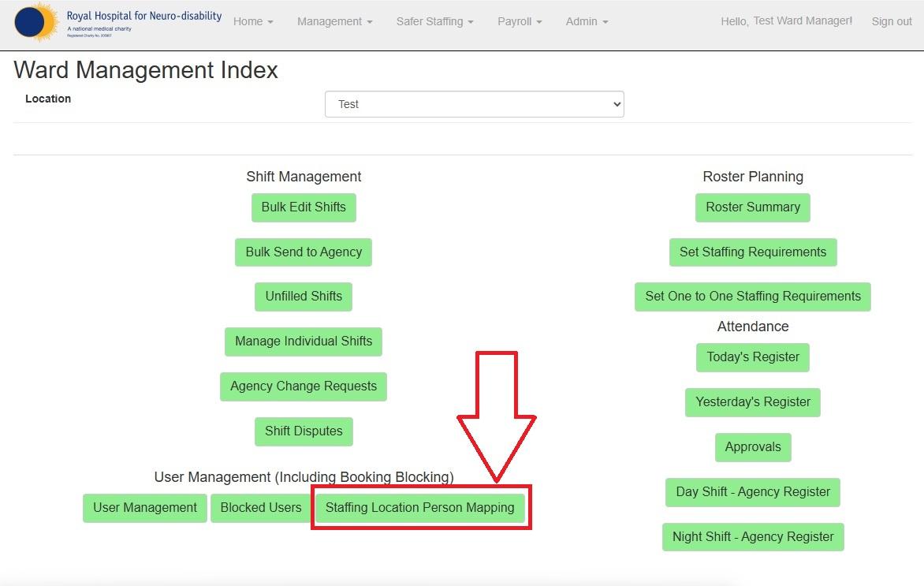Click the Royal Hospital for Neuro-disability logo
The width and height of the screenshot is (924, 586).
[117, 21]
